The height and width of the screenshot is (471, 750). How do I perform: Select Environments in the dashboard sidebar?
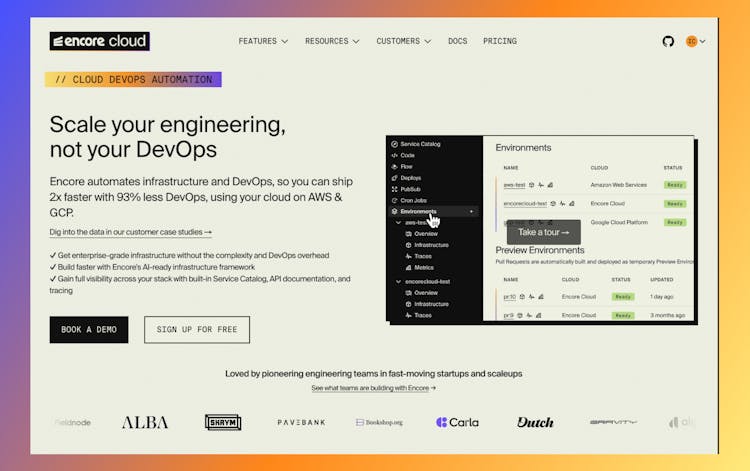click(433, 211)
